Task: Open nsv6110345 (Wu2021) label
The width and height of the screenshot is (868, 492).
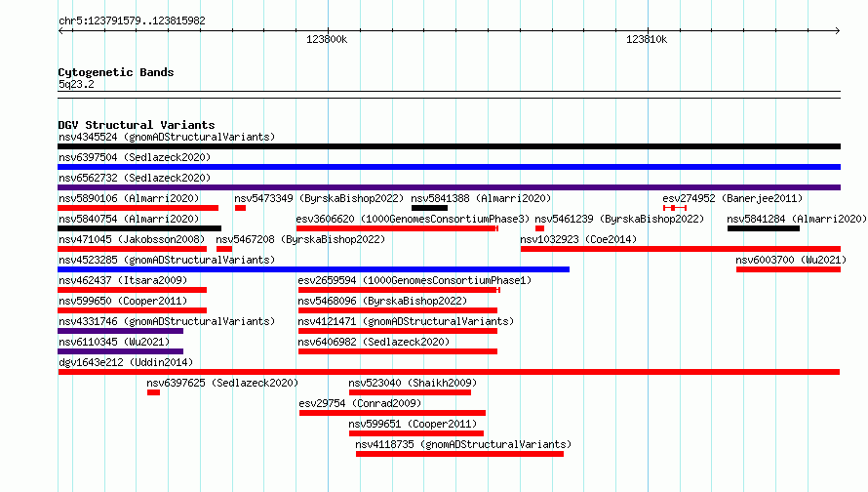Action: [114, 342]
